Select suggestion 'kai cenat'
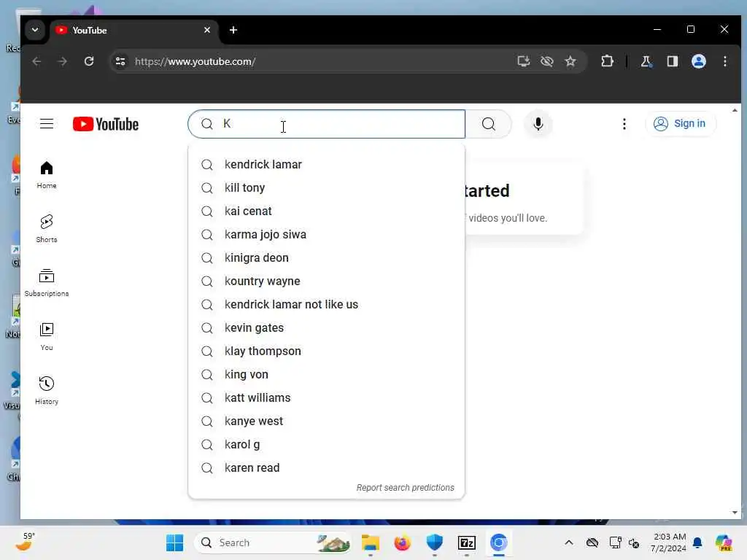Viewport: 747px width, 560px height. click(326, 211)
